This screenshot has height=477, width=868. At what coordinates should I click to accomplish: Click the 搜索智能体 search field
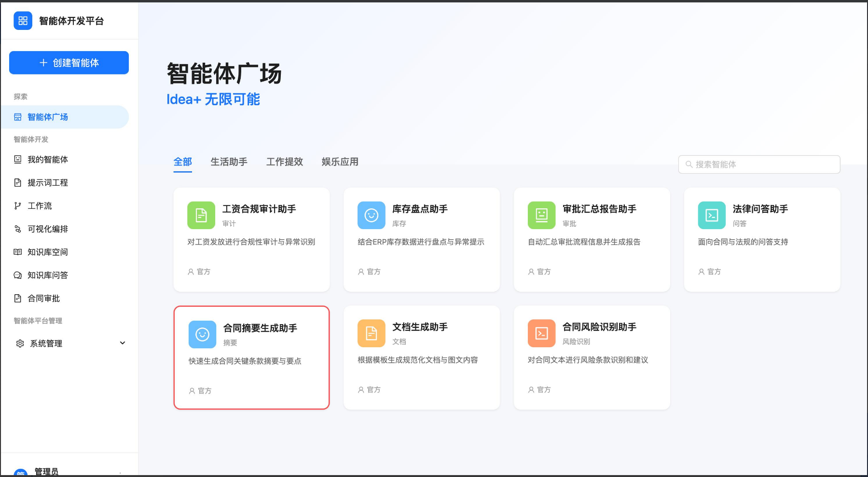[x=758, y=164]
